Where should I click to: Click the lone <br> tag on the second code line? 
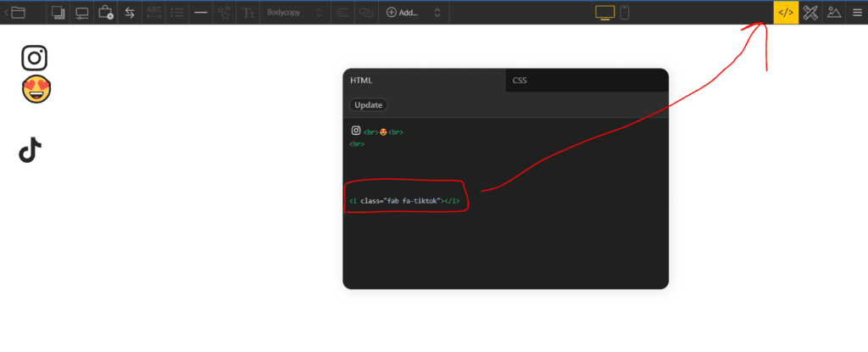(x=357, y=144)
